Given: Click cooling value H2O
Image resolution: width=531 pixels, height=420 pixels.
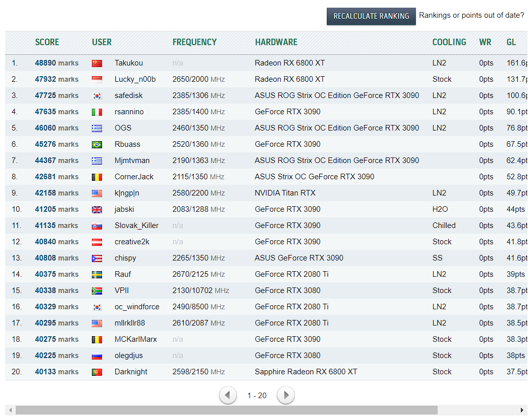Looking at the screenshot, I should [440, 209].
